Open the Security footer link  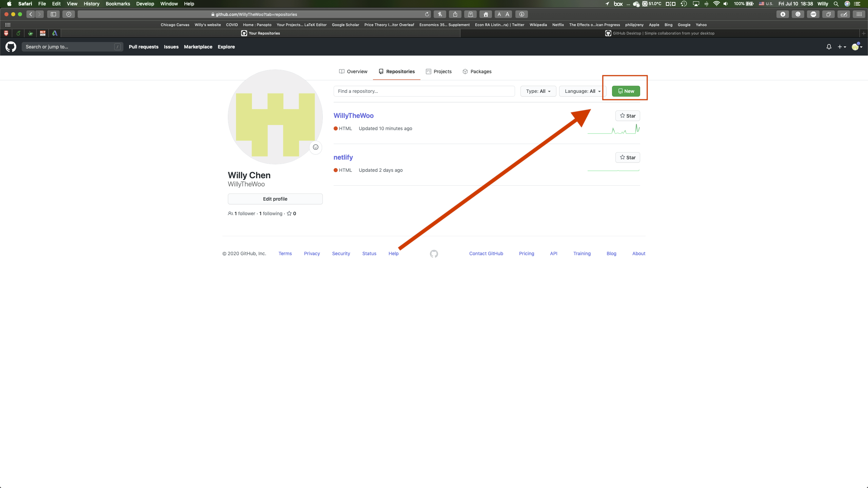pyautogui.click(x=341, y=253)
